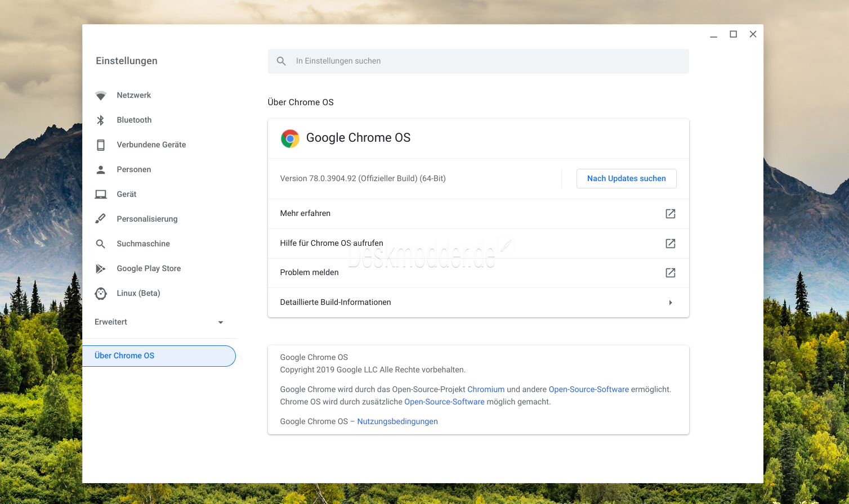The height and width of the screenshot is (504, 849).
Task: Open the Open-Source-Software link after 'und andere'
Action: point(589,389)
